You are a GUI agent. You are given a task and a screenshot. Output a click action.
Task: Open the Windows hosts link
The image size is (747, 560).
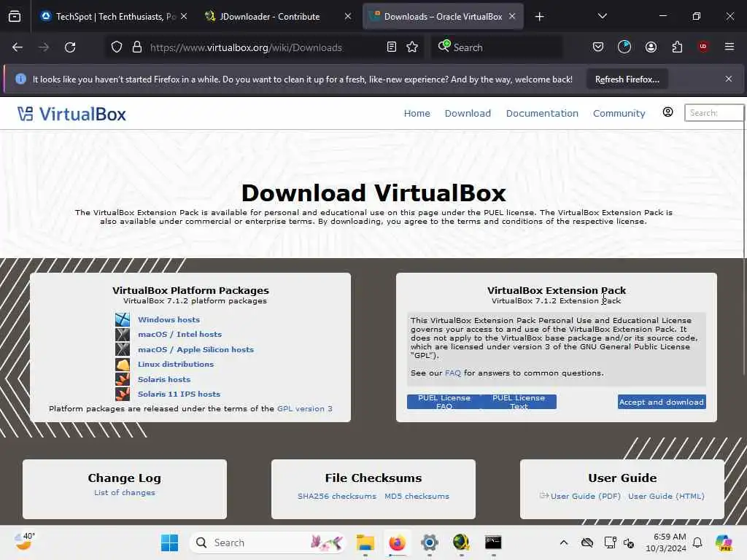click(x=169, y=319)
